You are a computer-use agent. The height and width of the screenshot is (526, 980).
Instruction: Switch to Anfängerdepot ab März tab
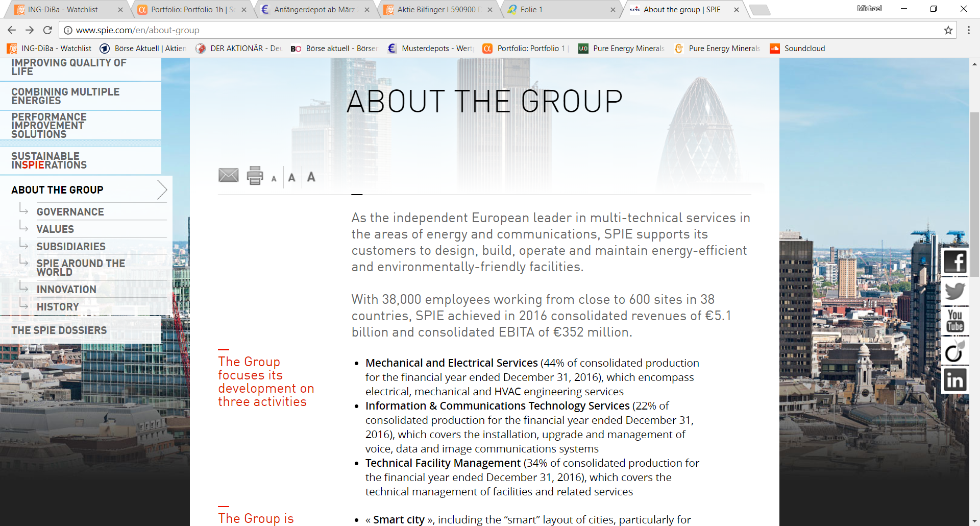pyautogui.click(x=315, y=10)
